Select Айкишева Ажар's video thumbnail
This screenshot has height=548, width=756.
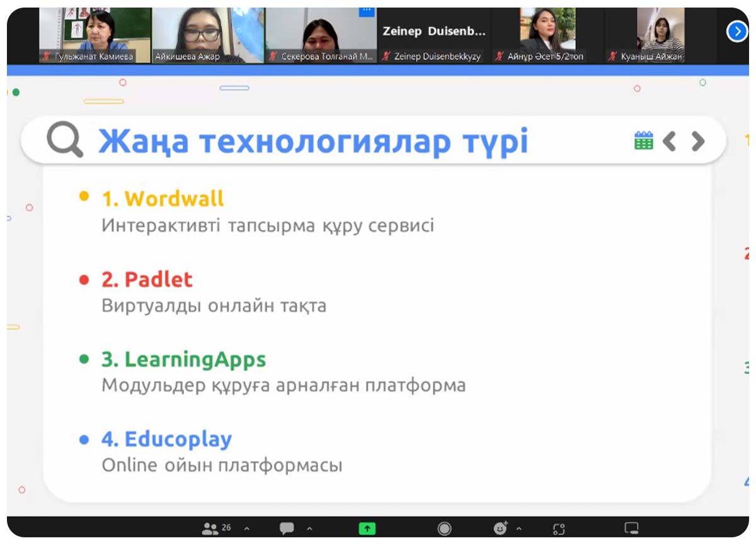click(x=208, y=35)
